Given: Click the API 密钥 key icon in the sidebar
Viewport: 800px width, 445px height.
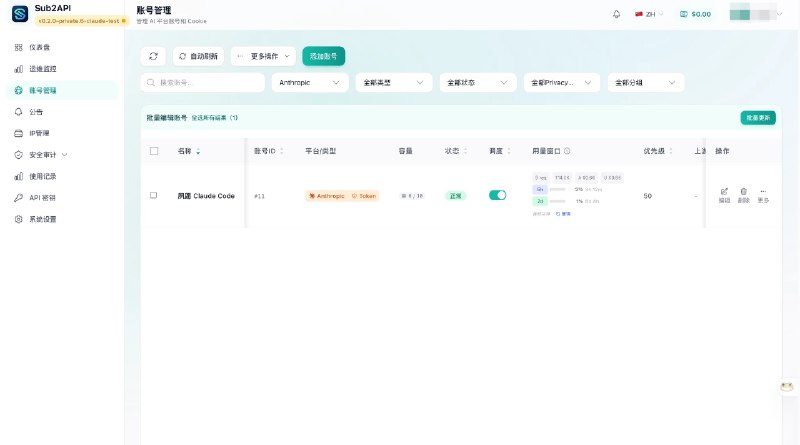Looking at the screenshot, I should click(x=18, y=197).
